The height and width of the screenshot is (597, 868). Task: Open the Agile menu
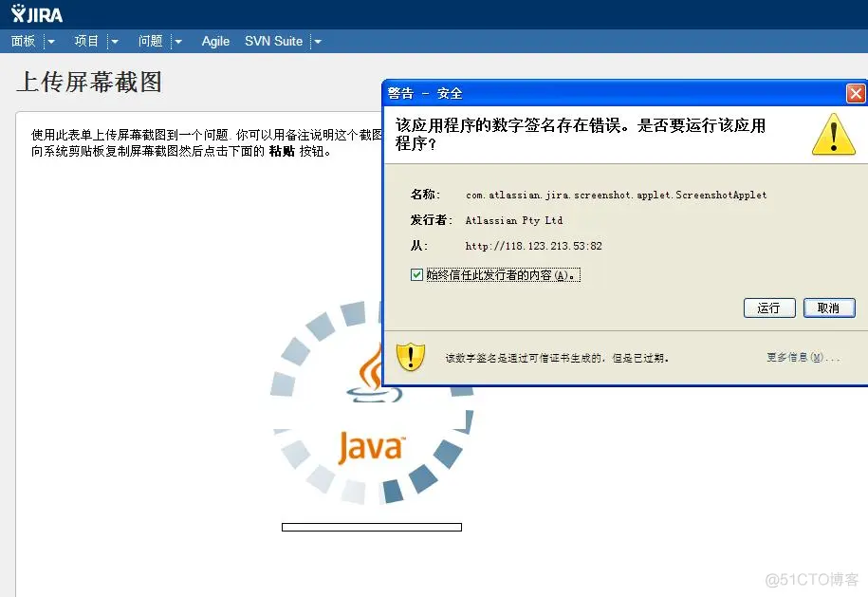pos(215,41)
